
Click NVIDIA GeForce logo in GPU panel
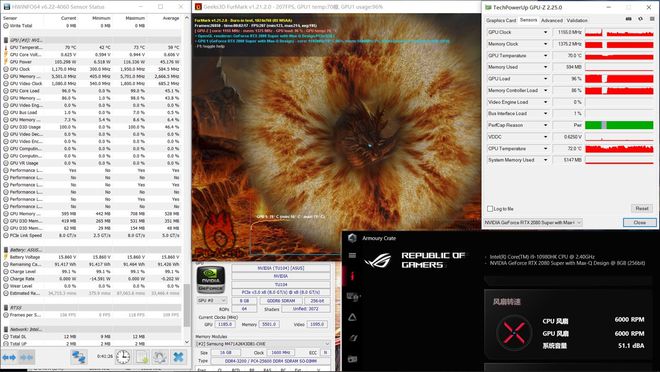[x=210, y=279]
